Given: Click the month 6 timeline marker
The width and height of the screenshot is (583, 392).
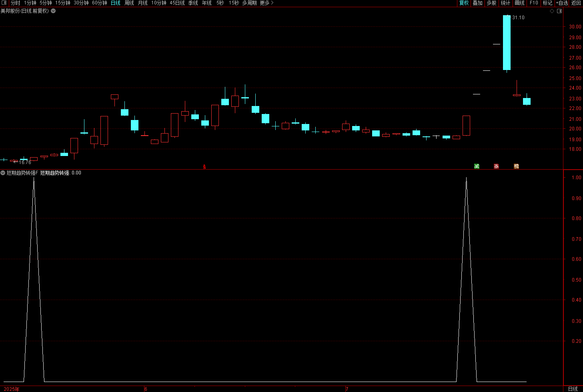Looking at the screenshot, I should click(146, 389).
